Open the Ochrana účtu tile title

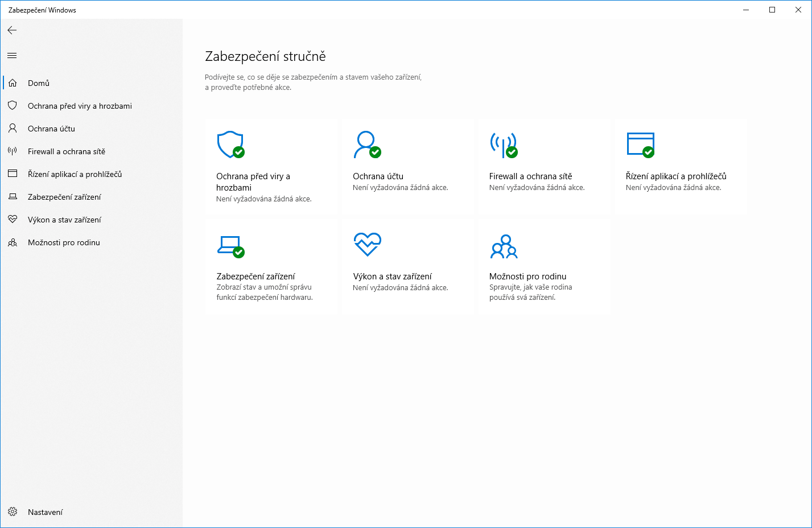pos(378,176)
